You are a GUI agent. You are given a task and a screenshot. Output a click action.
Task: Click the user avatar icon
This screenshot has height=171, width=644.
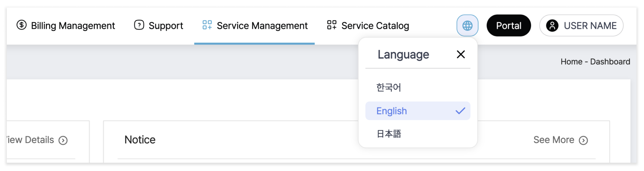[552, 25]
